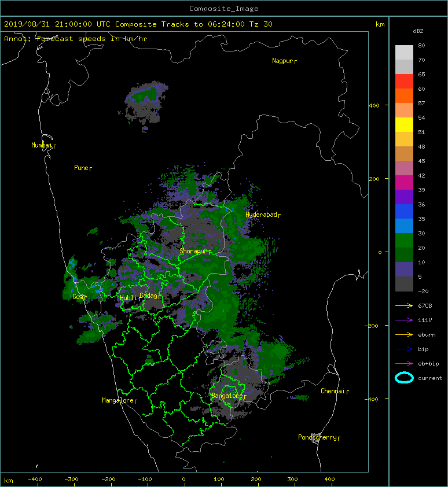Select the Nagpur city label
The height and width of the screenshot is (487, 448).
pyautogui.click(x=284, y=61)
